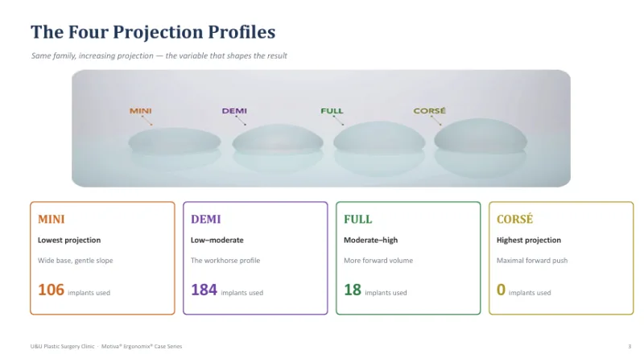Click the CORSÉ card heading
Viewport: 644px width, 358px height.
coord(514,219)
